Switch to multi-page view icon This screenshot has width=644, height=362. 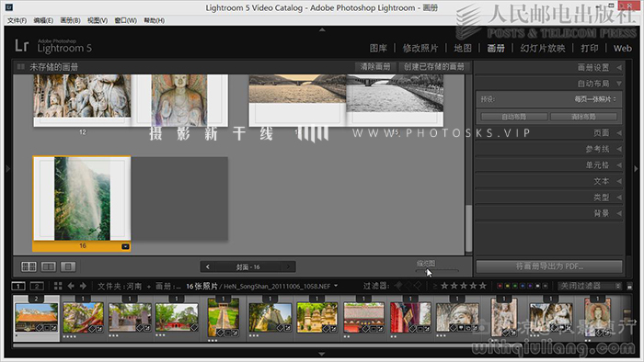coord(29,266)
